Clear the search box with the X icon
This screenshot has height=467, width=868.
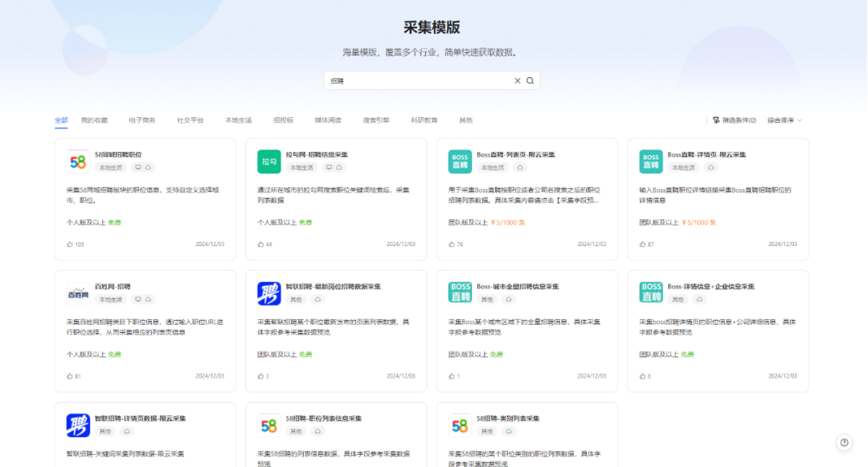(x=518, y=81)
